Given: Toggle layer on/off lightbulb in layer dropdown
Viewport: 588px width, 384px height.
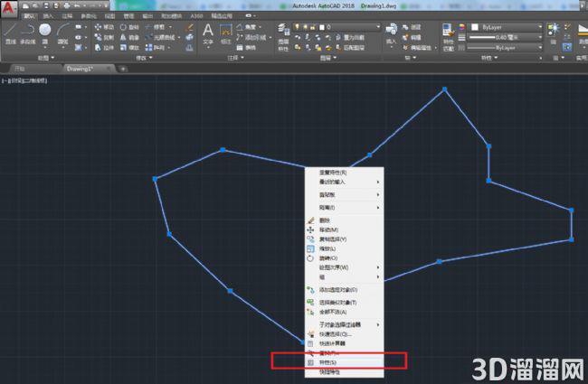Looking at the screenshot, I should [x=298, y=27].
